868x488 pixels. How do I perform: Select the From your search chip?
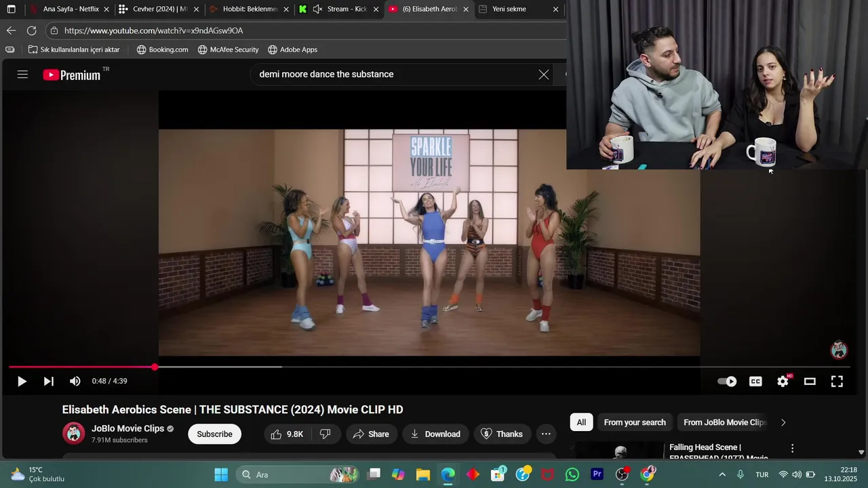click(x=635, y=422)
